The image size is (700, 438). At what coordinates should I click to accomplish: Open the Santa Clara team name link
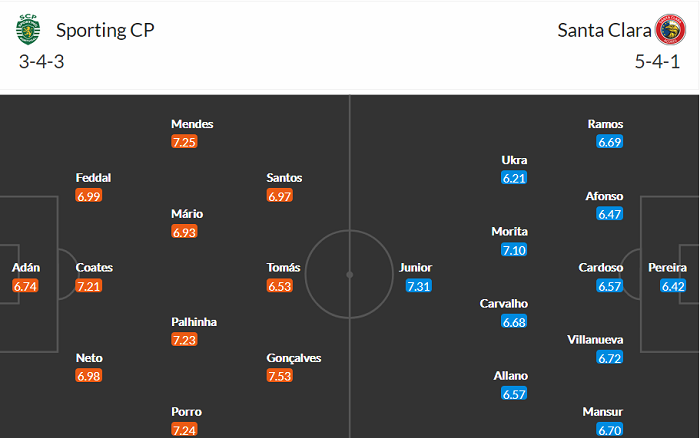tap(601, 29)
